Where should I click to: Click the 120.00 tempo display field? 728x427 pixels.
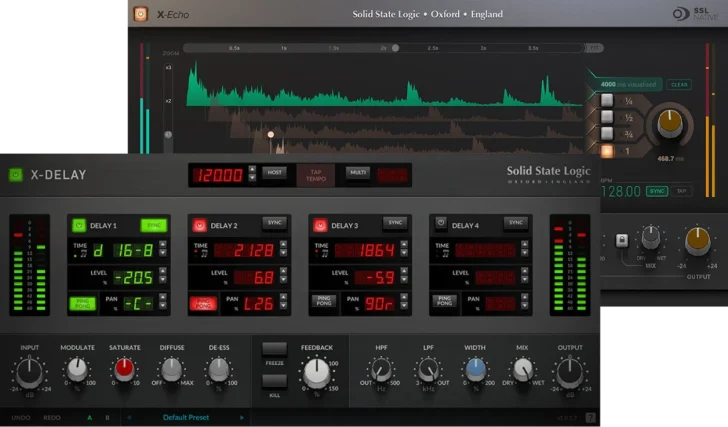tap(218, 174)
